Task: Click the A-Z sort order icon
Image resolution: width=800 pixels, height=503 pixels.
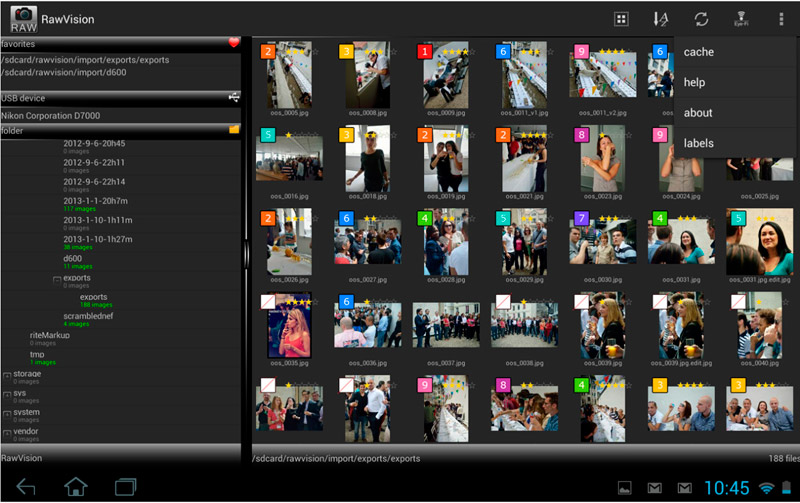Action: point(660,19)
